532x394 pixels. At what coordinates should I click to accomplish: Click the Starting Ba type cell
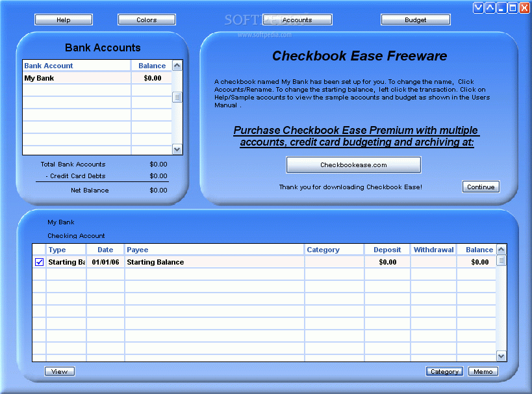[66, 262]
